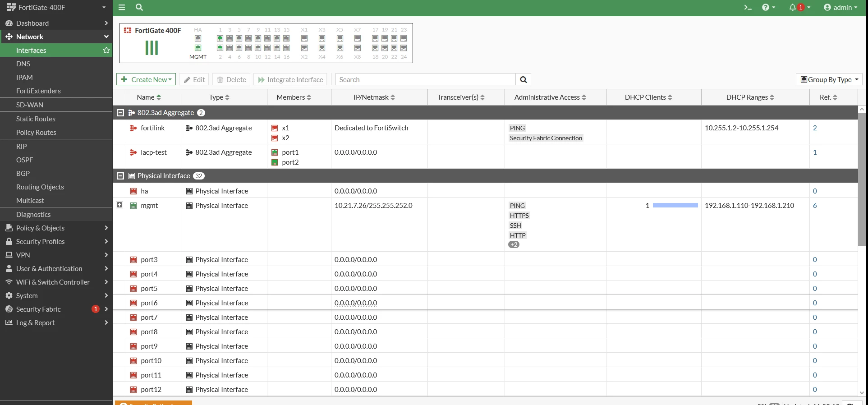Click the Security Fabric alert badge

pyautogui.click(x=96, y=309)
